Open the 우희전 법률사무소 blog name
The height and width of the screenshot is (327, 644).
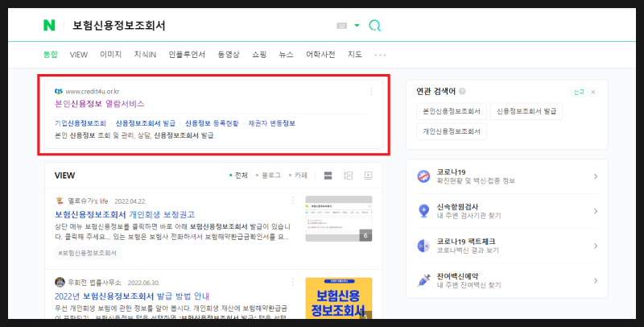point(94,283)
